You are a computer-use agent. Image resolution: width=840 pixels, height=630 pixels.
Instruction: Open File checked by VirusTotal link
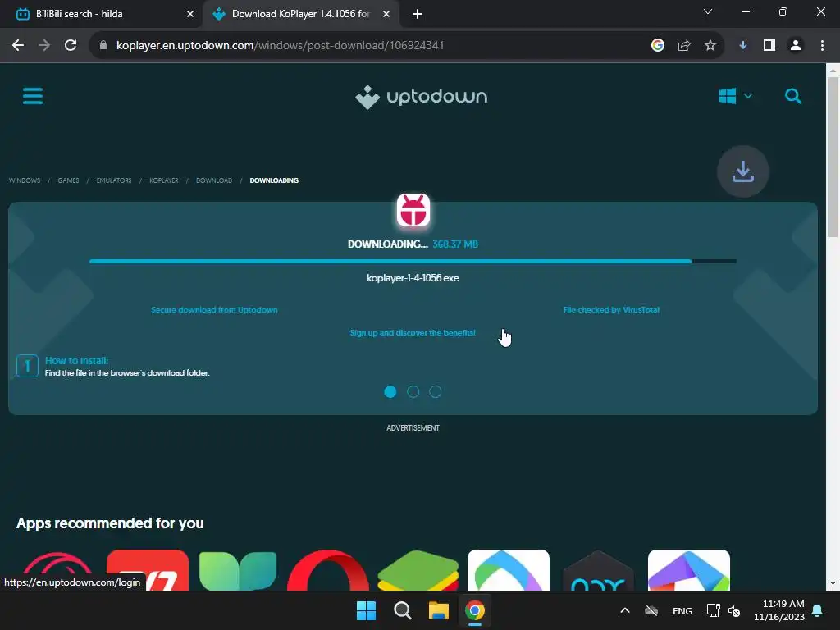[611, 309]
